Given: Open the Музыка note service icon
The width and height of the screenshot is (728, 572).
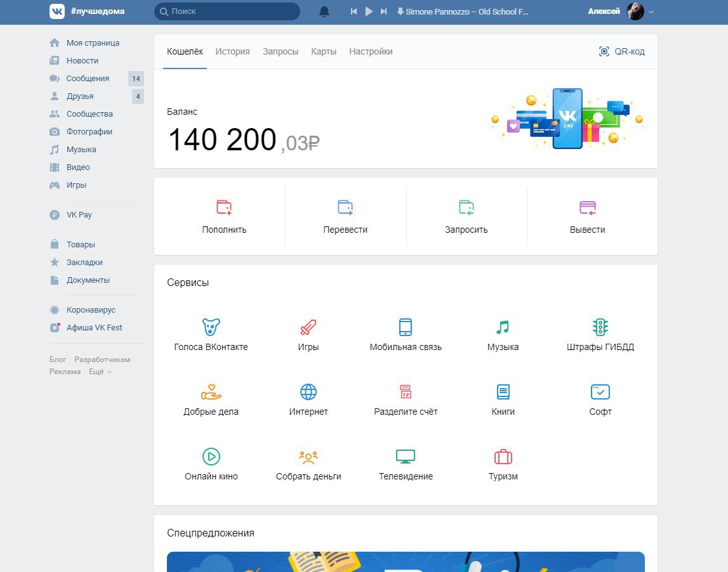Looking at the screenshot, I should (x=503, y=327).
